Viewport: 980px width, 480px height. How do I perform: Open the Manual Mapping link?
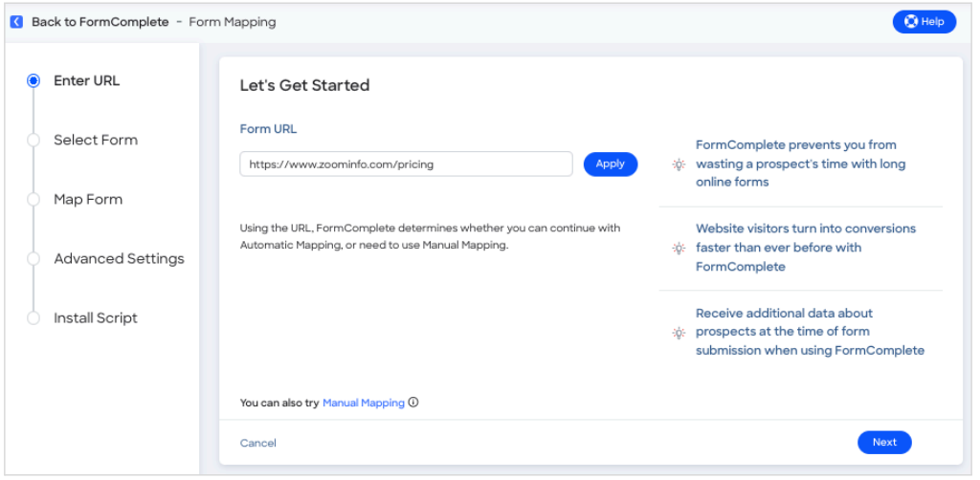(364, 404)
